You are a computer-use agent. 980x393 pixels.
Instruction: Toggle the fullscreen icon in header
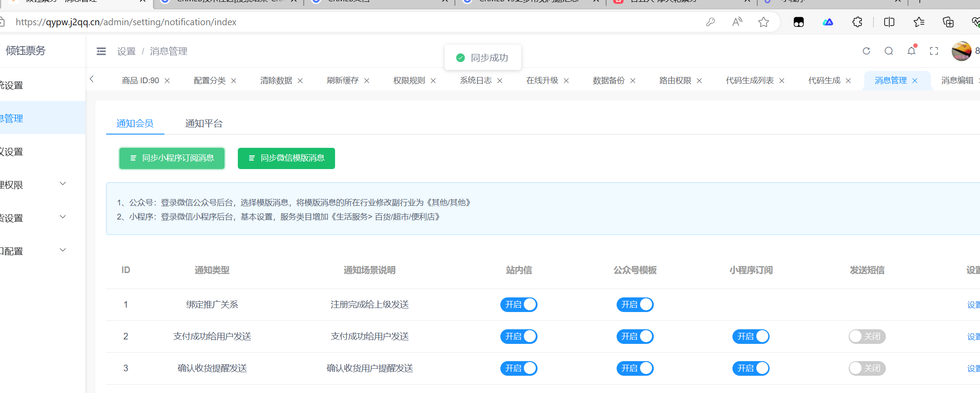934,51
